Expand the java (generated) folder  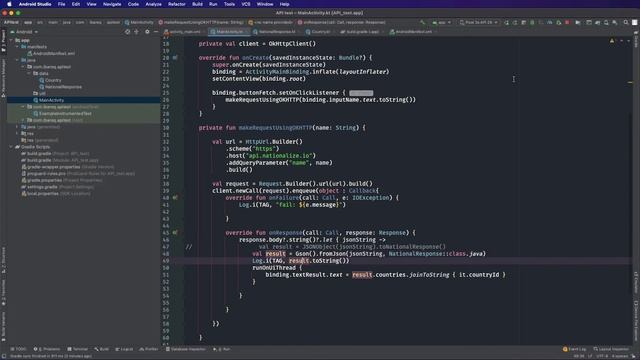point(17,127)
